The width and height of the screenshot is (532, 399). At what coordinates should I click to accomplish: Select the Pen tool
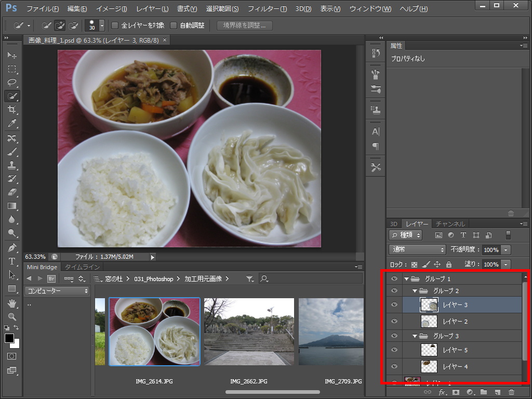[12, 248]
